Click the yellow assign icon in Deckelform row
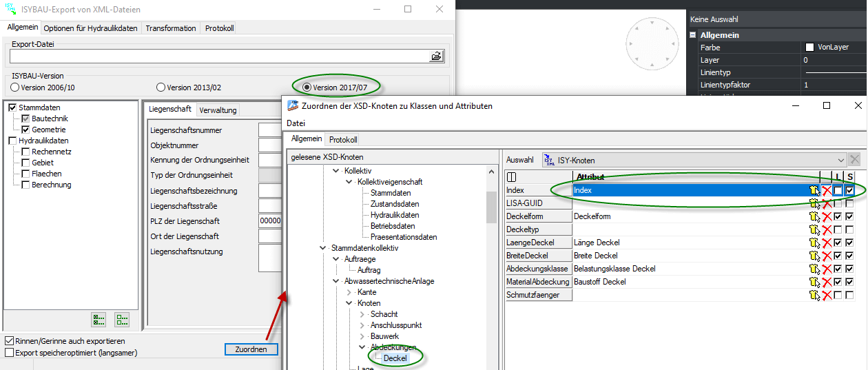The image size is (868, 370). point(814,216)
